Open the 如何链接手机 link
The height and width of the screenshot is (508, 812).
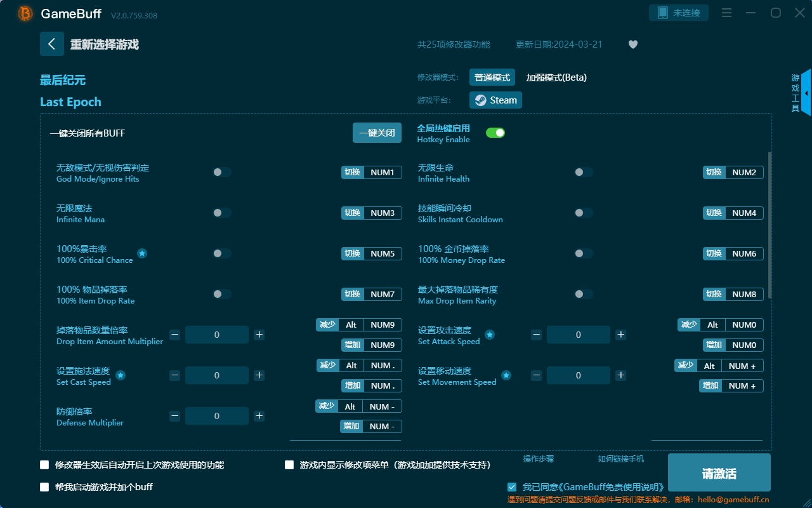coord(621,459)
